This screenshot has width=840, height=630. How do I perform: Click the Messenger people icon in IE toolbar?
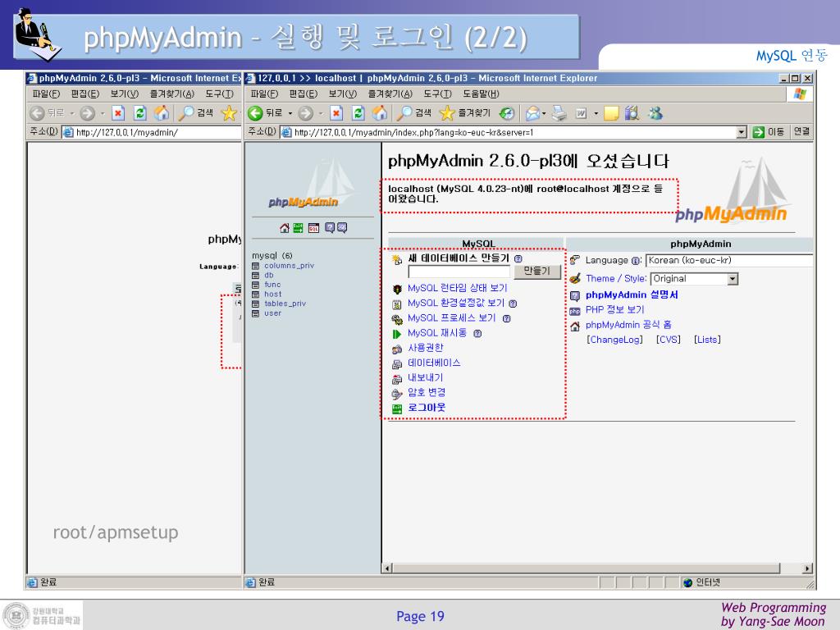pyautogui.click(x=655, y=113)
